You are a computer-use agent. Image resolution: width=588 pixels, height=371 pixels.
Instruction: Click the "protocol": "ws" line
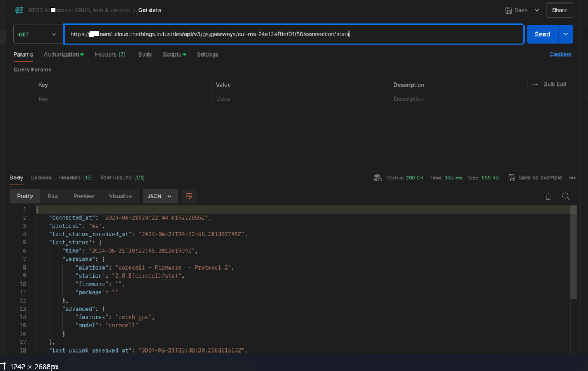coord(77,226)
